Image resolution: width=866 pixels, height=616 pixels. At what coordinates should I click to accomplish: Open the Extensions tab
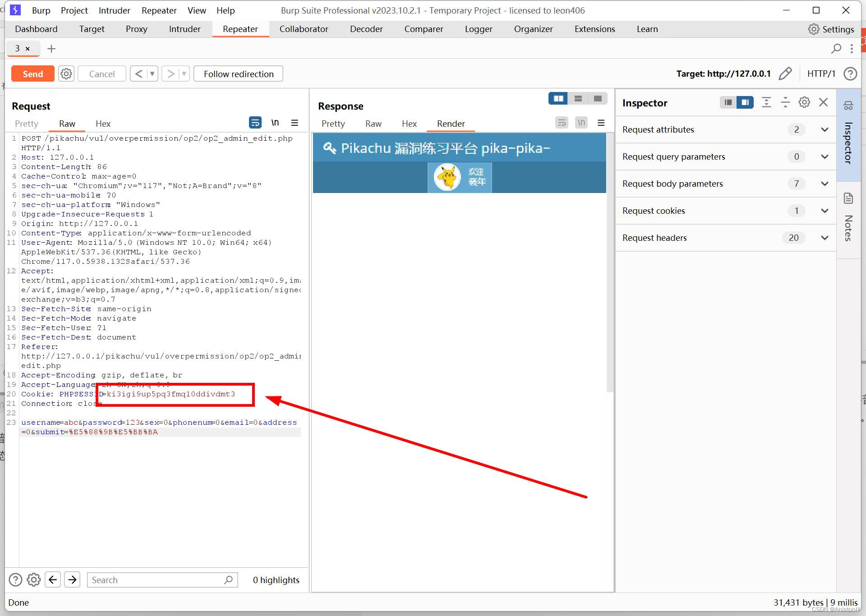(x=595, y=29)
